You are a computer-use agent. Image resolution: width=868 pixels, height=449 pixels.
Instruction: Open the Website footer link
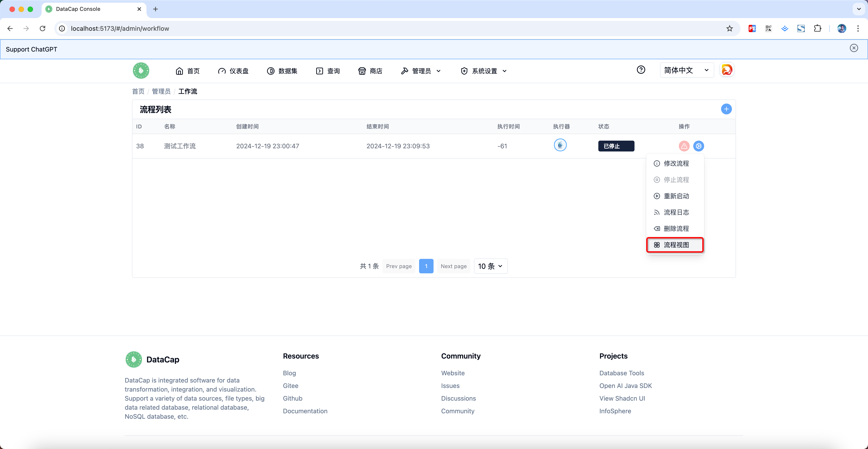pyautogui.click(x=453, y=373)
